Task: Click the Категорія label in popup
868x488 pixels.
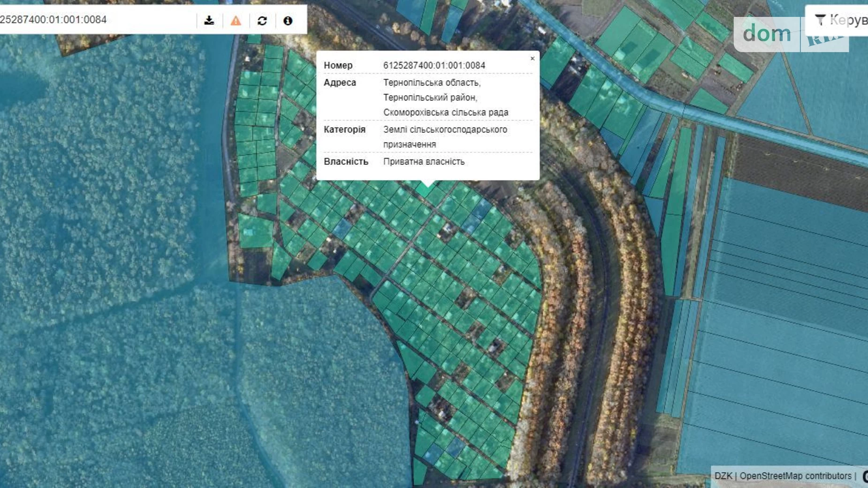Action: click(x=344, y=130)
